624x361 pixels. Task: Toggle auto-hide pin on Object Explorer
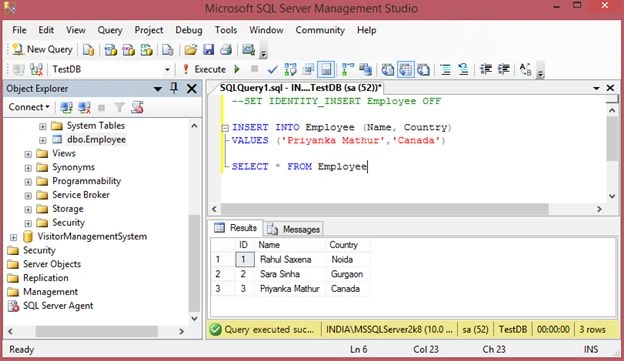[x=174, y=88]
